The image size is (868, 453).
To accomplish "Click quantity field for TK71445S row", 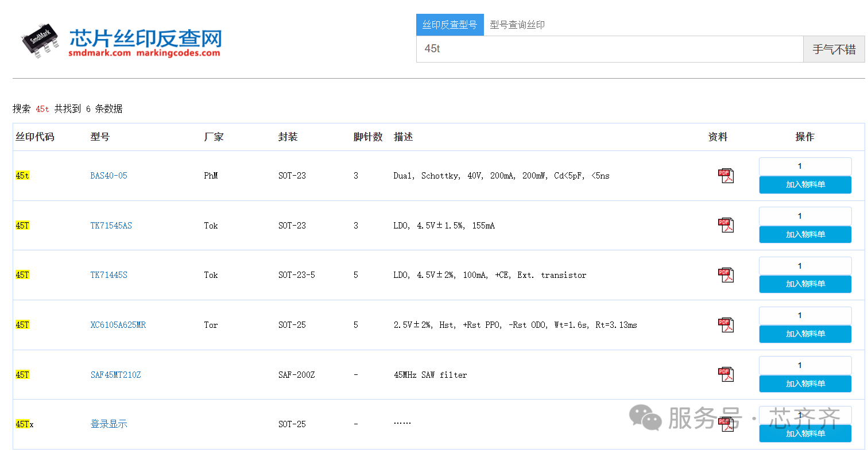I will pos(805,266).
